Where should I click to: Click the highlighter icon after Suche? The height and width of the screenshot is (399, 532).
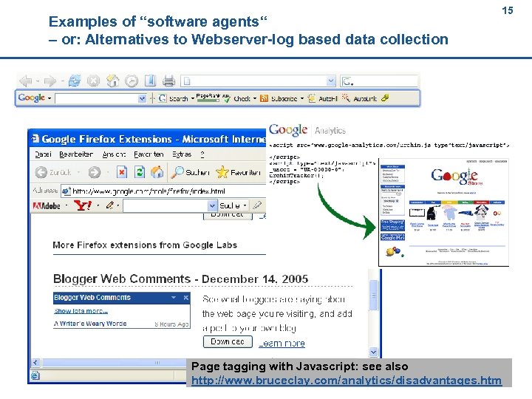point(257,205)
